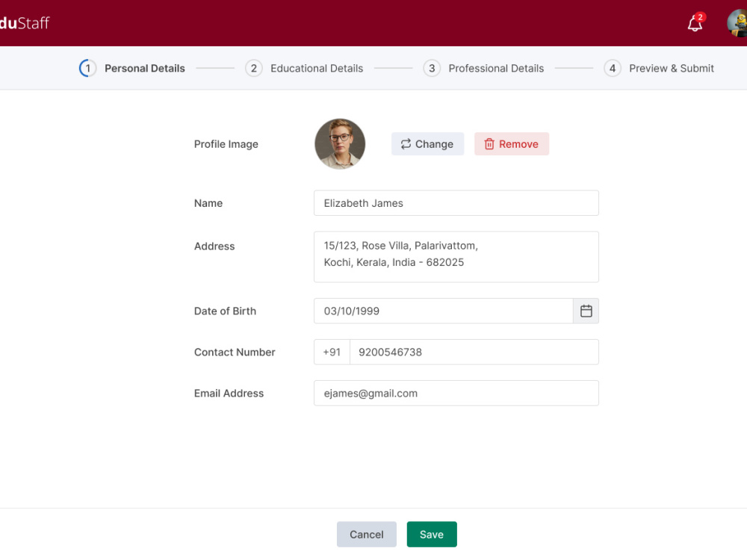Go to Professional Details step
747x560 pixels.
click(x=496, y=68)
